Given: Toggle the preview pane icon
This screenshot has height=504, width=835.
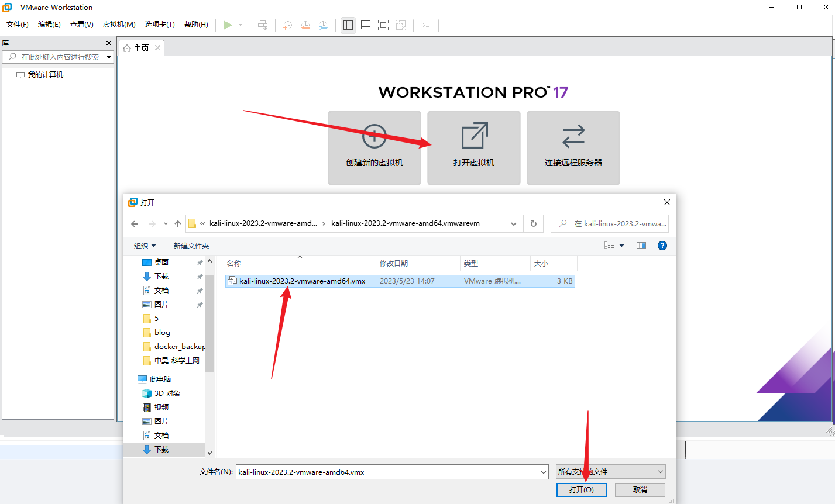Looking at the screenshot, I should (x=641, y=246).
